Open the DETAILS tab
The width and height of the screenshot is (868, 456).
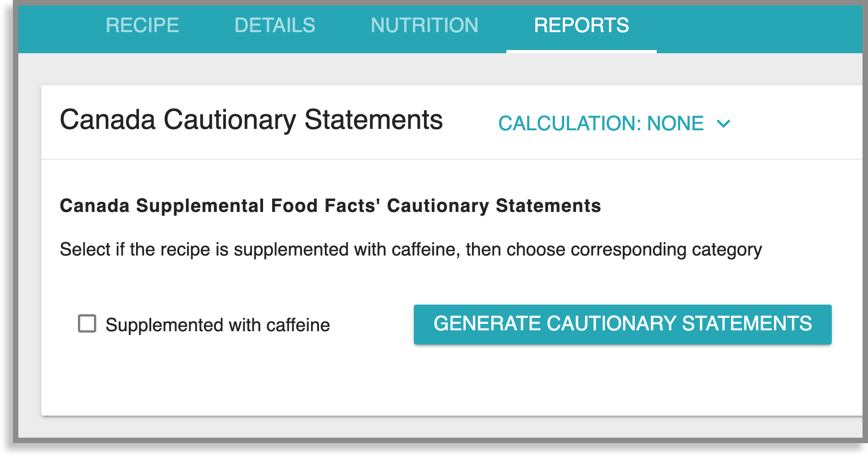point(274,25)
